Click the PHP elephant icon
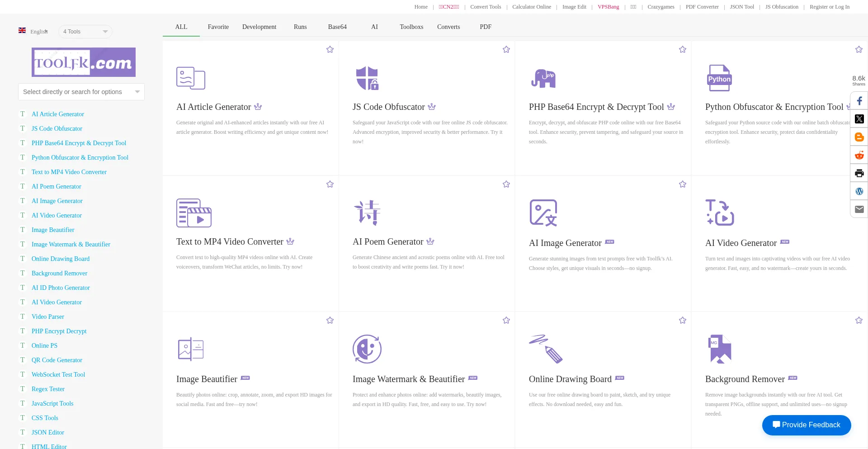This screenshot has height=449, width=868. [543, 78]
